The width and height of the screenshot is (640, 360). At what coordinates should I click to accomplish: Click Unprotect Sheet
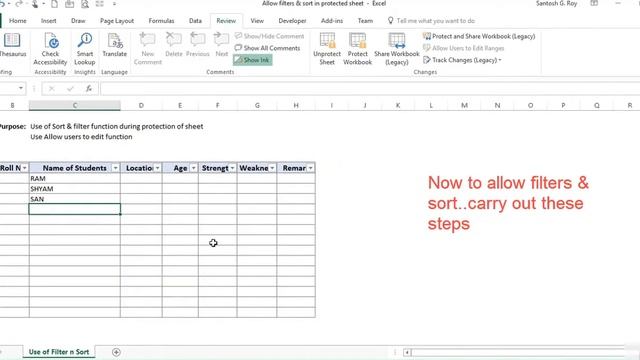[x=327, y=49]
